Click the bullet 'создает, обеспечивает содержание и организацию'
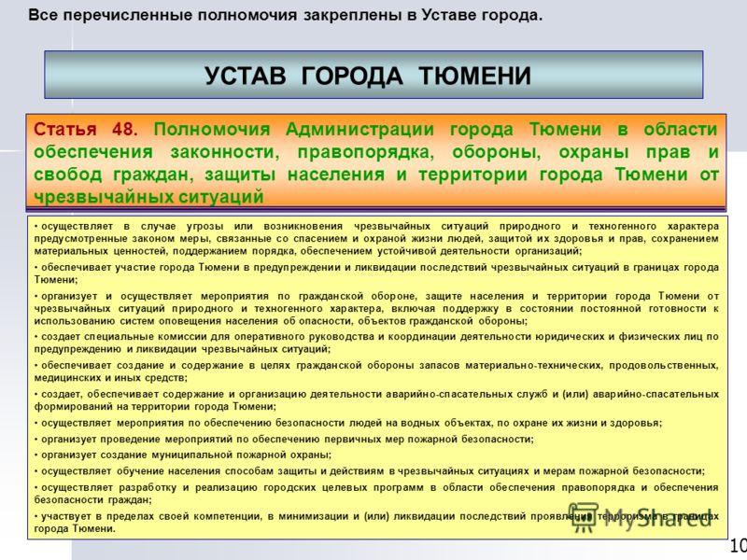747x560 pixels. coord(376,400)
